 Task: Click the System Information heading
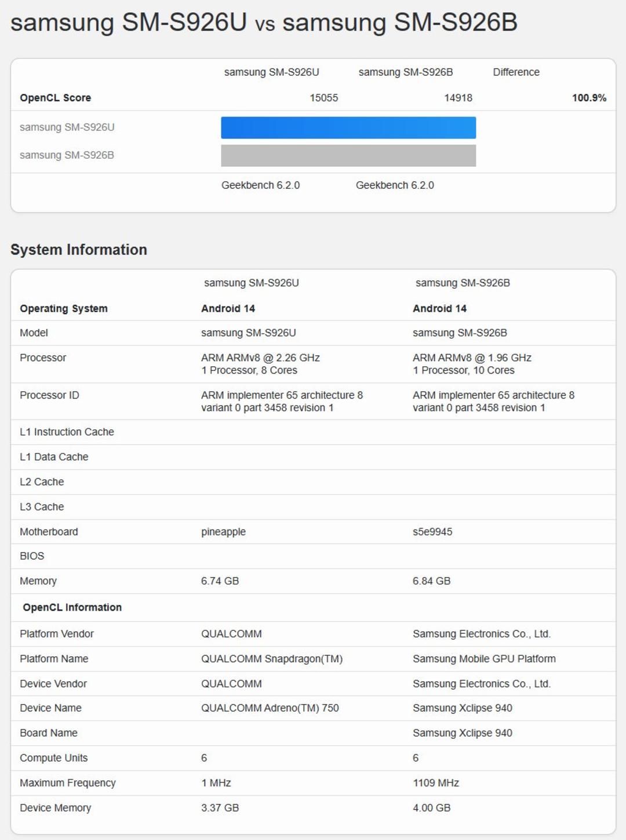tap(79, 250)
